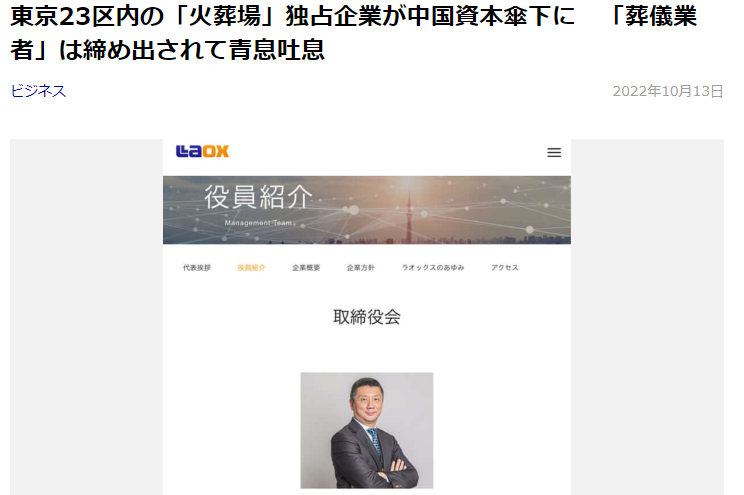Click the Laox logo
Viewport: 744px width, 495px height.
click(202, 151)
